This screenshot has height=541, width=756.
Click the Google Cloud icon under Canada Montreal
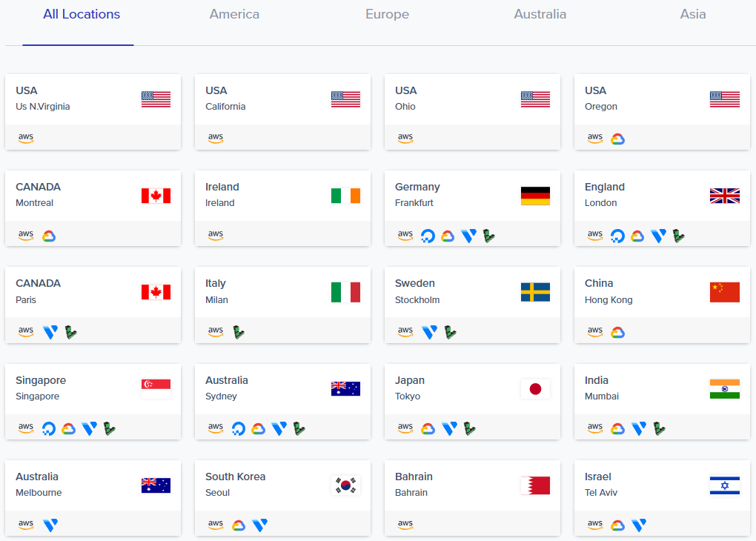click(x=49, y=236)
